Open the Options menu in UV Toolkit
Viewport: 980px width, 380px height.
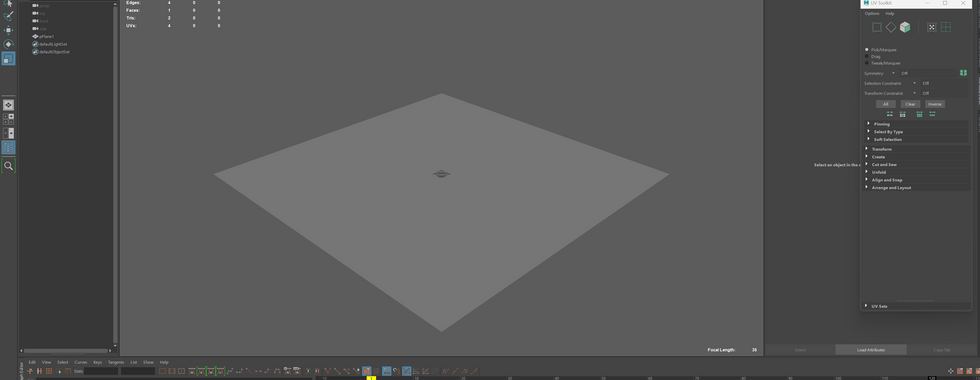[871, 13]
